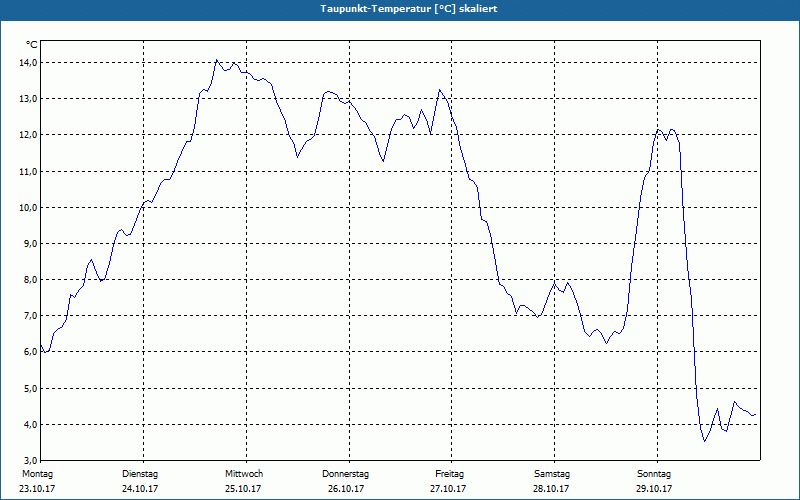Click the Donnerstag day label
The width and height of the screenshot is (800, 500).
coord(345,474)
